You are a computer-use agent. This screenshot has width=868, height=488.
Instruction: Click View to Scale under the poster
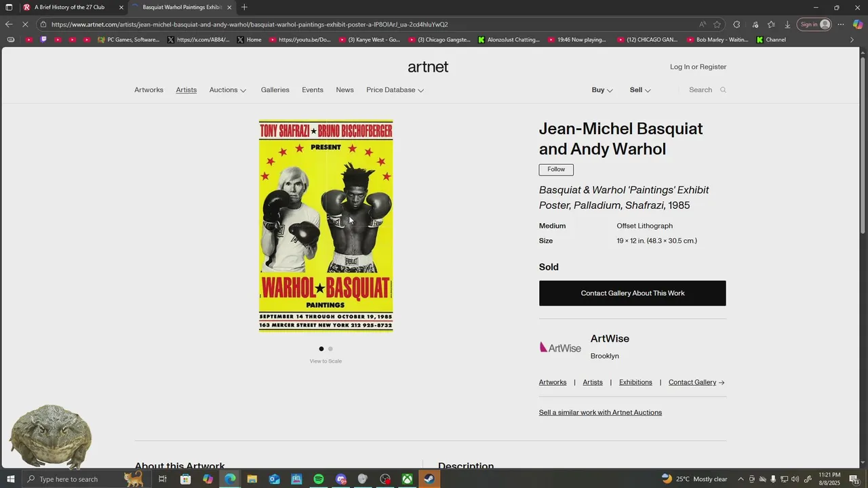click(325, 361)
